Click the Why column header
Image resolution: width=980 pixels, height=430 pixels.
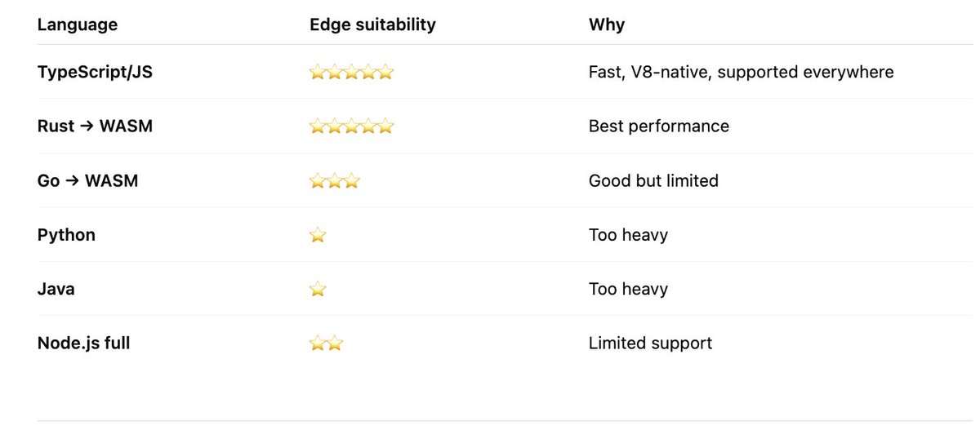(607, 24)
